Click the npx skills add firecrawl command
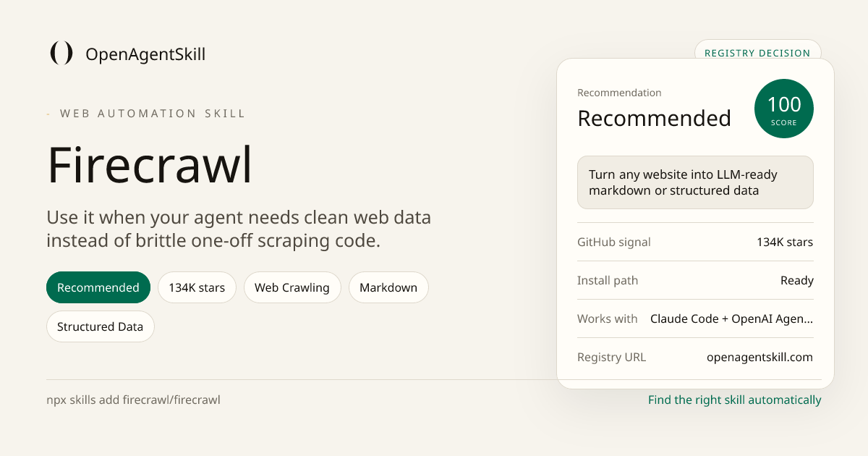 pos(133,400)
